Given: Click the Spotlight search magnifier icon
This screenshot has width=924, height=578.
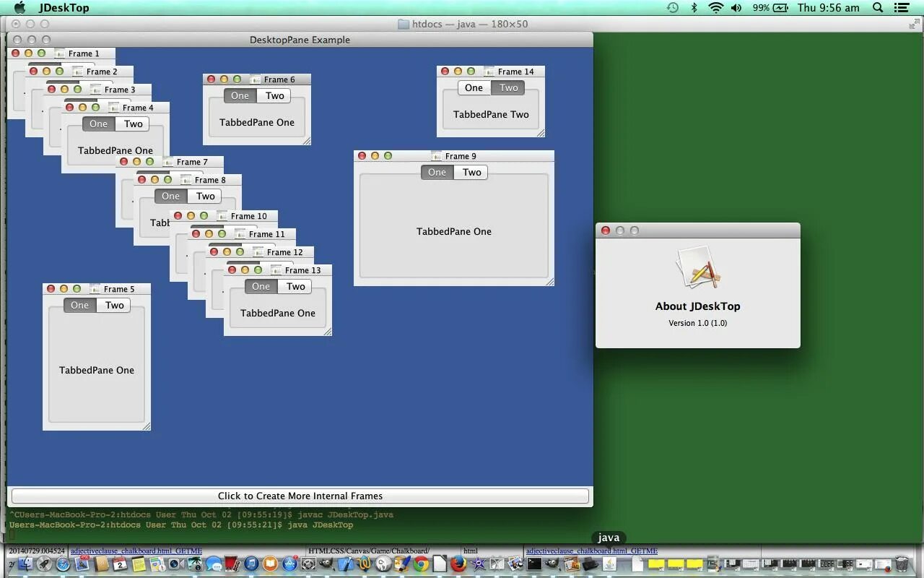Looking at the screenshot, I should [x=878, y=8].
